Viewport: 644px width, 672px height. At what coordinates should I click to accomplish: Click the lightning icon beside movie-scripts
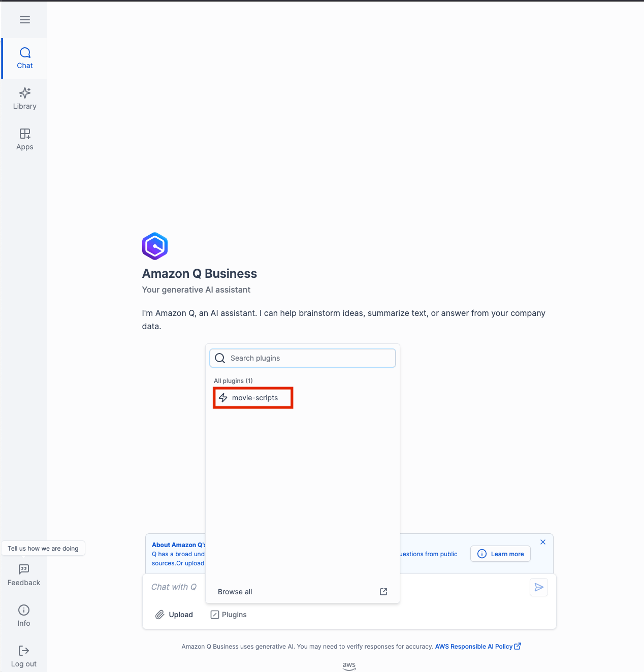223,398
